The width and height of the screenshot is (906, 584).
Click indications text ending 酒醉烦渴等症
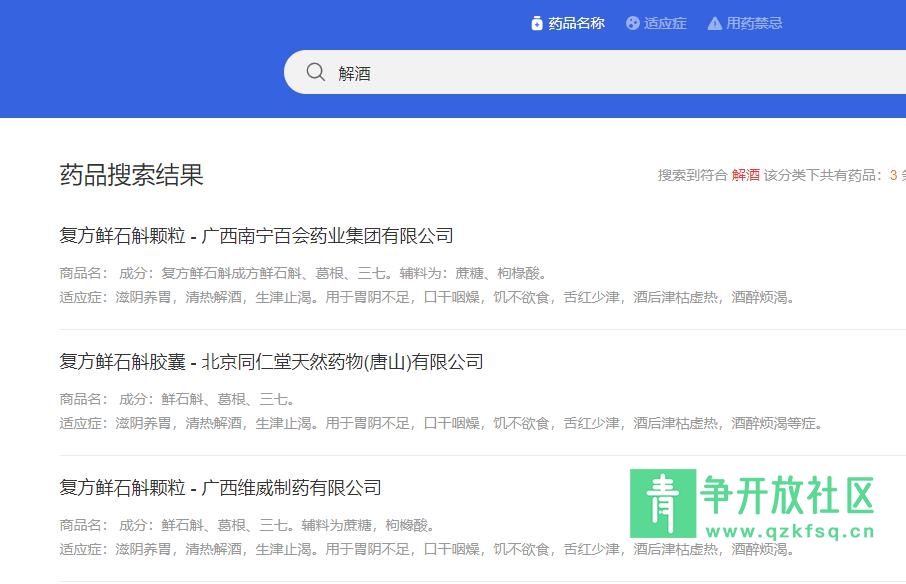[x=441, y=423]
